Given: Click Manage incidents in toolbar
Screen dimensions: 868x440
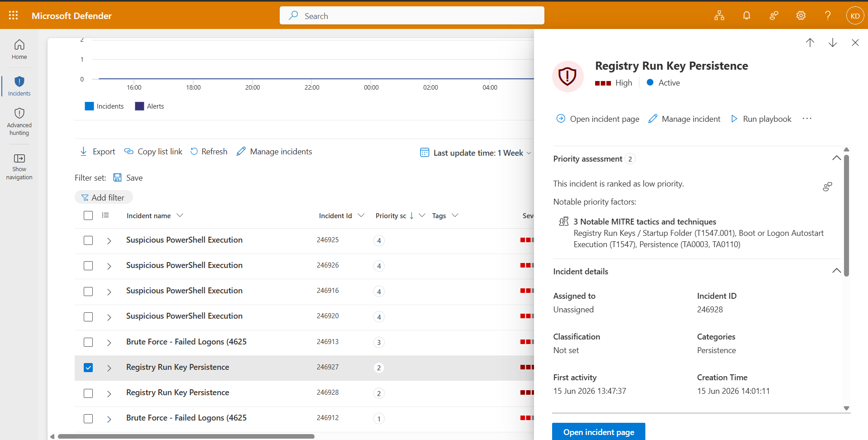Looking at the screenshot, I should click(274, 152).
